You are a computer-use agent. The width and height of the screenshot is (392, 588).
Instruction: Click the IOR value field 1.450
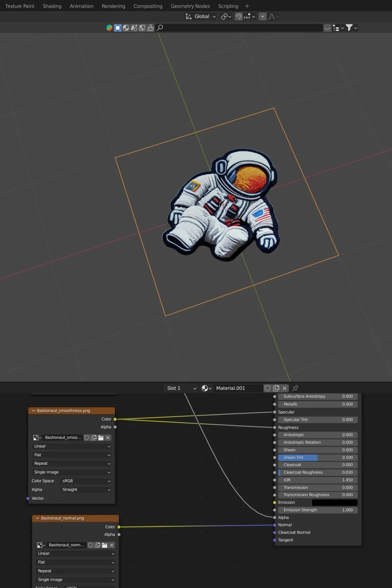click(x=318, y=480)
